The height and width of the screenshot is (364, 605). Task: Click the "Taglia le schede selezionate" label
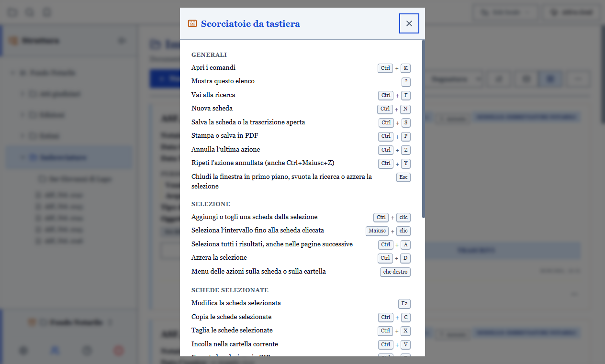232,331
